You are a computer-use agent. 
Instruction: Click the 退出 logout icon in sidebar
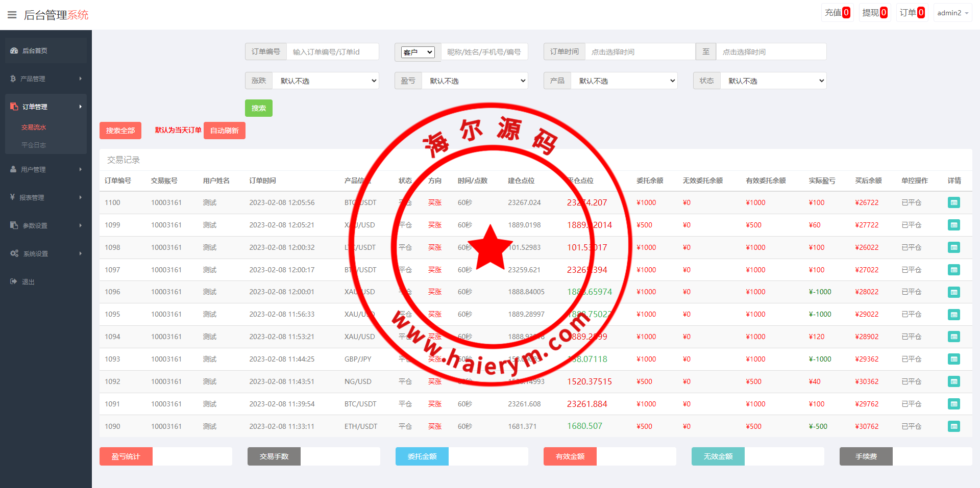pyautogui.click(x=14, y=281)
